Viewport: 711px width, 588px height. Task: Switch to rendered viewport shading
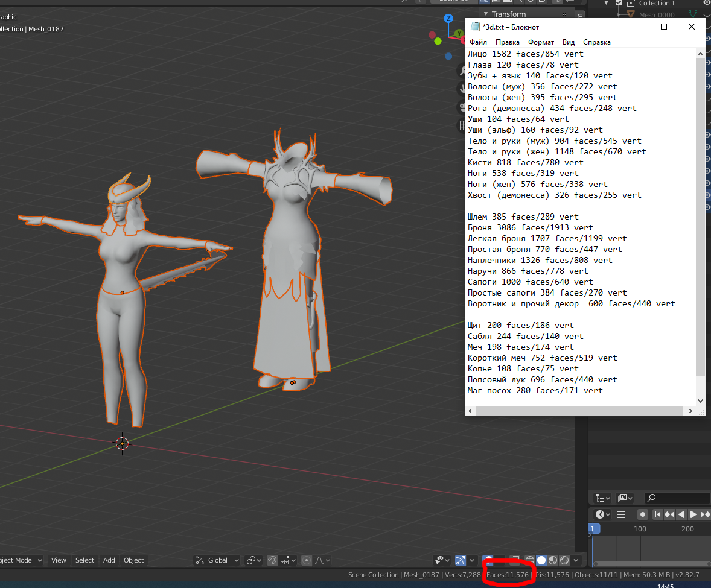tap(564, 560)
